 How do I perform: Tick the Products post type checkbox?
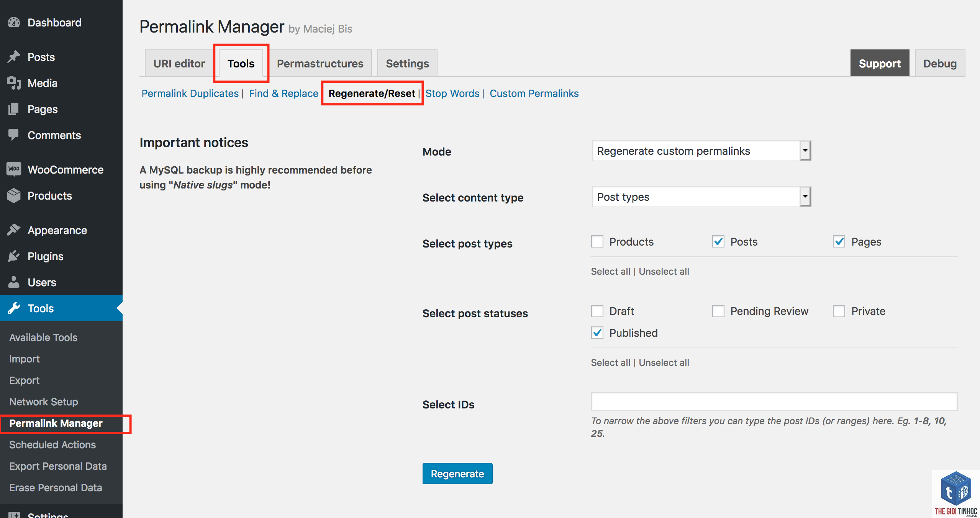coord(597,242)
